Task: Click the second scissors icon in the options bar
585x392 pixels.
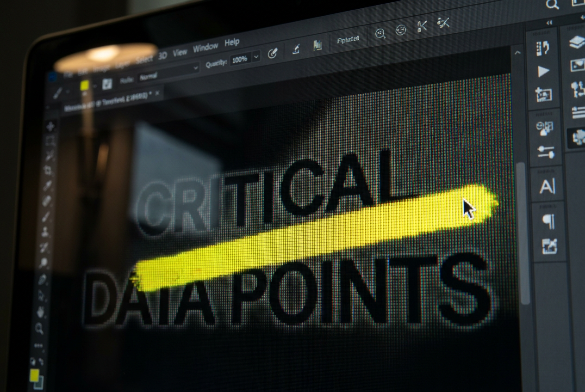Action: pyautogui.click(x=443, y=23)
